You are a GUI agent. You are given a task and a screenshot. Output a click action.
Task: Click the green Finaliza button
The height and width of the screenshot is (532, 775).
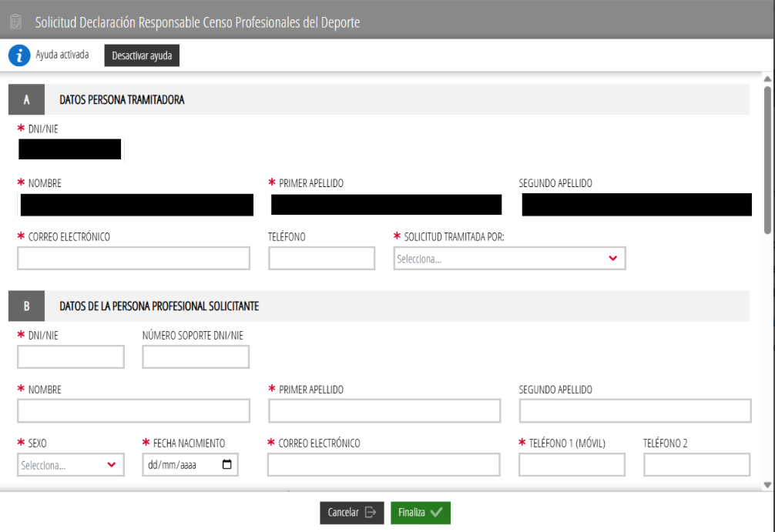tap(420, 513)
